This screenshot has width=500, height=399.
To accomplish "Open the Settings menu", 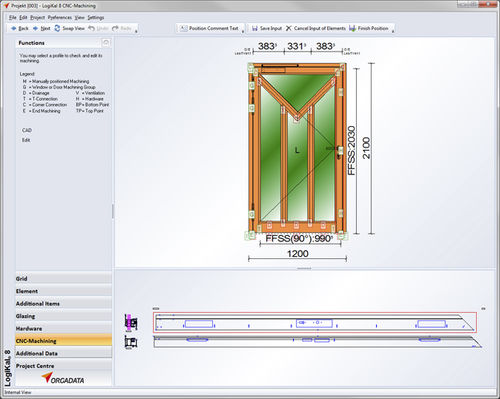I will pos(96,17).
